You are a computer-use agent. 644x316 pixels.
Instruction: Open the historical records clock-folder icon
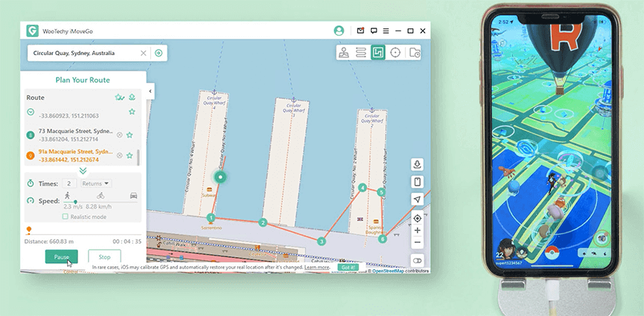[415, 53]
